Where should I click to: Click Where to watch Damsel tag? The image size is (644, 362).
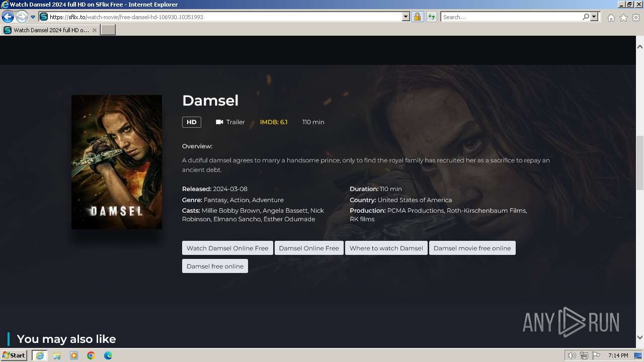[386, 248]
